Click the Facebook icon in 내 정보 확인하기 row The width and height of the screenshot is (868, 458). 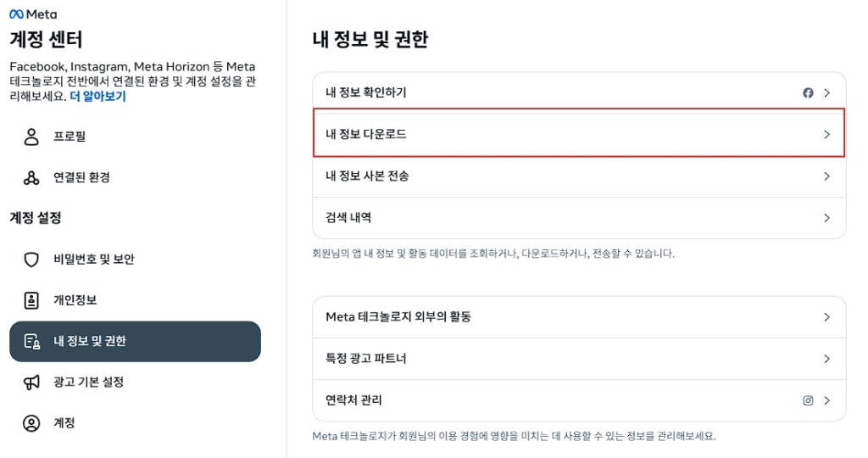pos(808,93)
